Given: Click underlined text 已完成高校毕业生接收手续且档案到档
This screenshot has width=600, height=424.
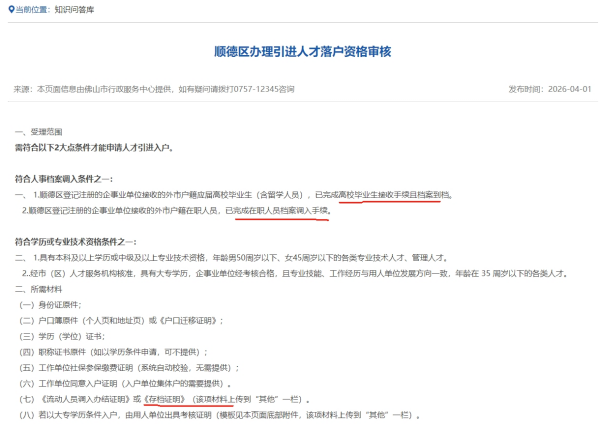Looking at the screenshot, I should click(x=384, y=195).
